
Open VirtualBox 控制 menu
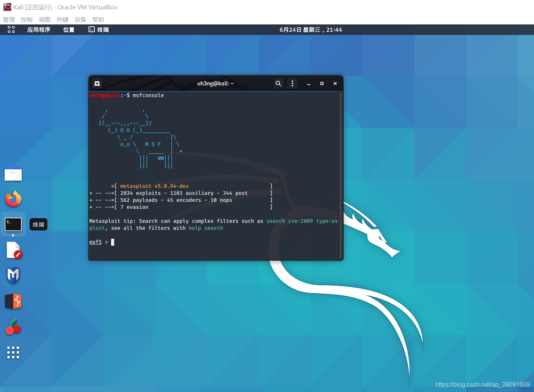pos(27,19)
